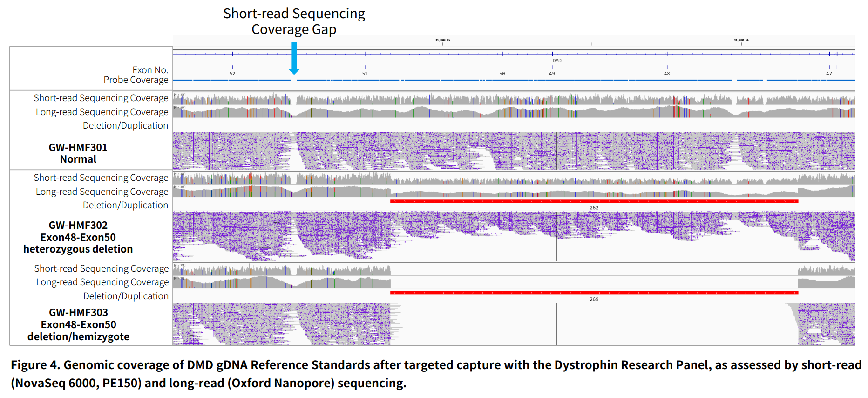Click the exon 50 number label
Image resolution: width=868 pixels, height=398 pixels.
tap(502, 74)
